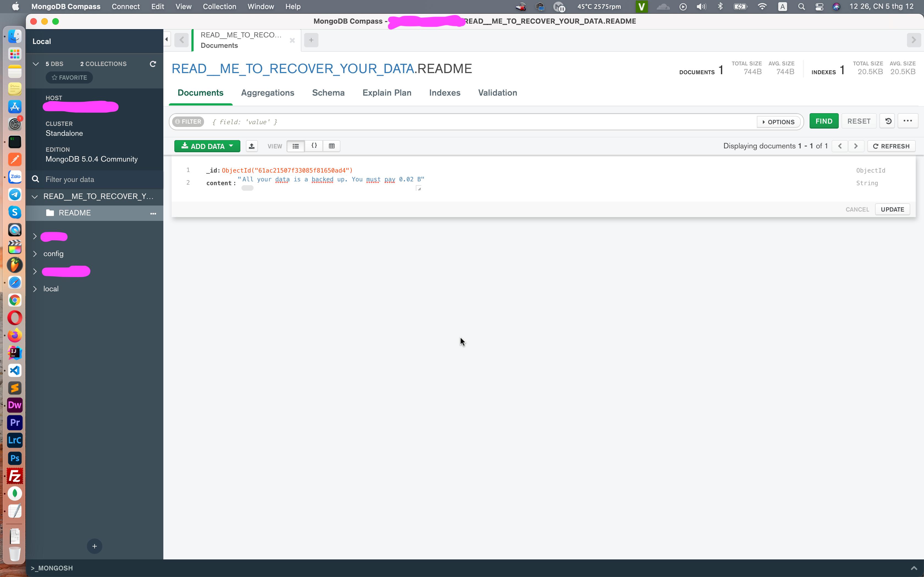Open README collection three-dot menu
The width and height of the screenshot is (924, 577).
pos(153,213)
